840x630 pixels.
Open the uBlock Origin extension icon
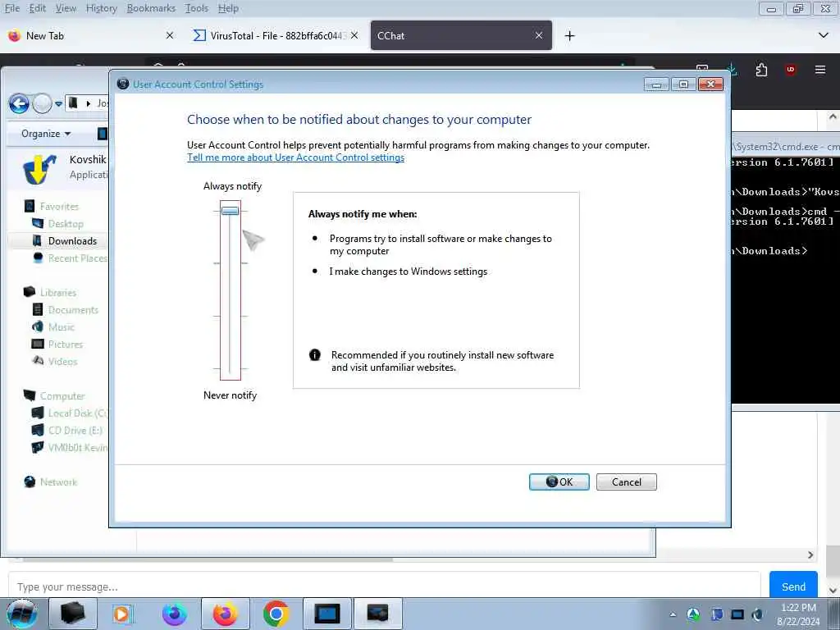[790, 70]
